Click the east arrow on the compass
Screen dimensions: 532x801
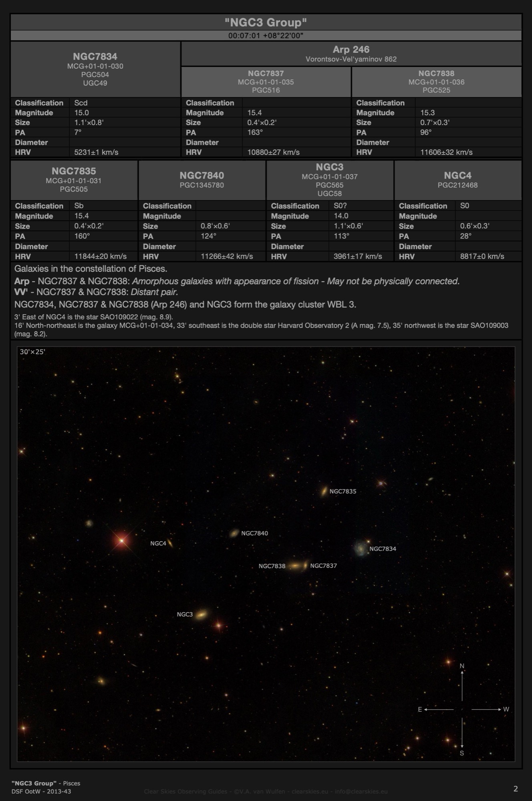coord(438,709)
